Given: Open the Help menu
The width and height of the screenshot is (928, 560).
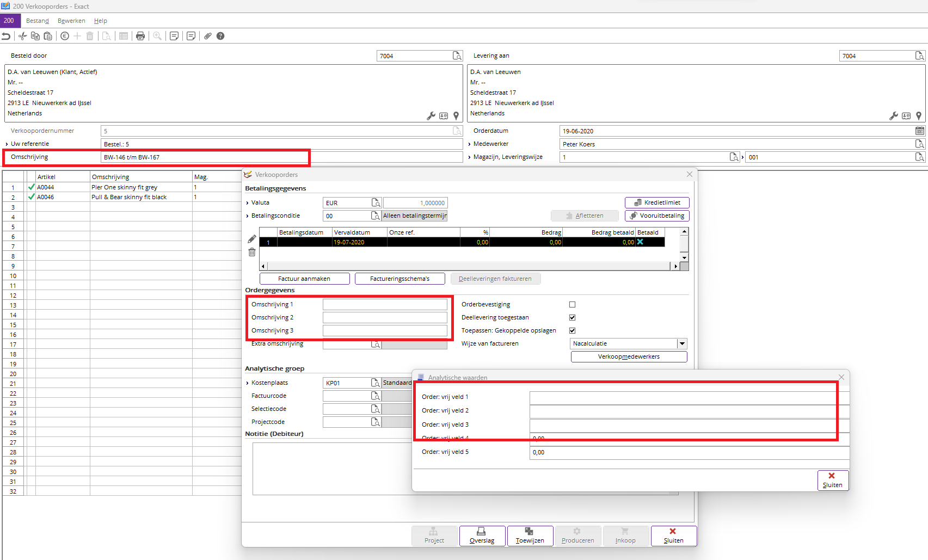Looking at the screenshot, I should pyautogui.click(x=101, y=21).
